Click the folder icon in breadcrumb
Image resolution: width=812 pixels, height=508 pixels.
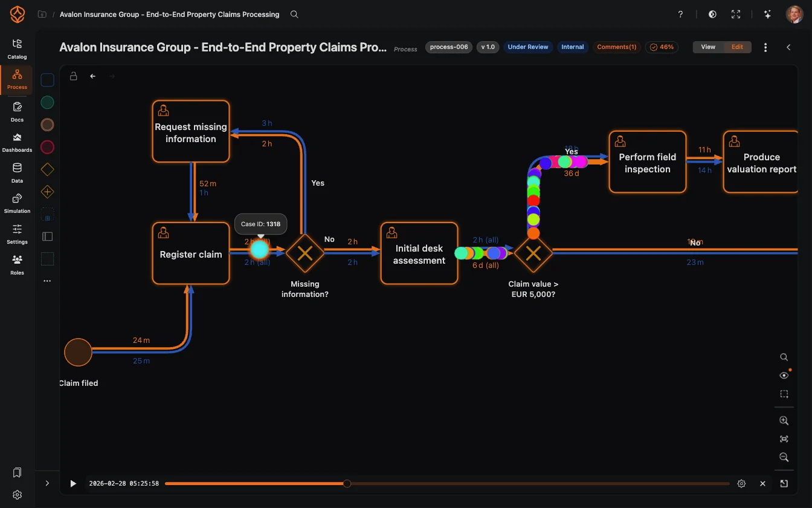point(42,14)
